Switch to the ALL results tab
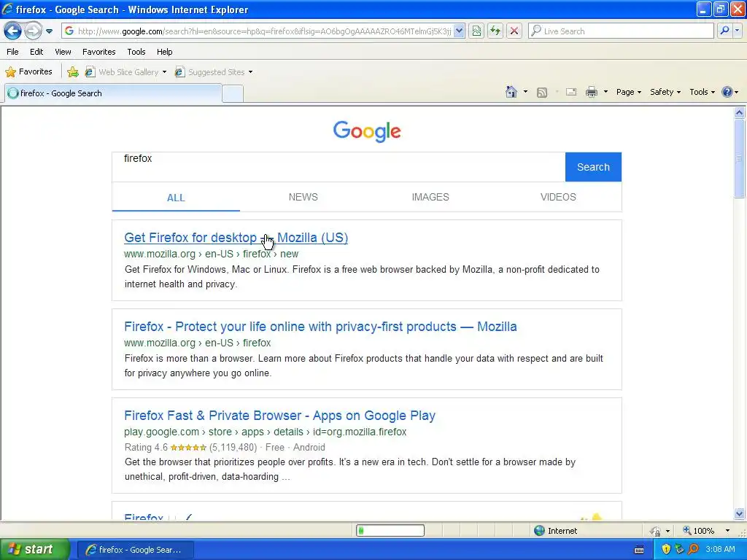Screen dimensions: 747x560 [176, 198]
